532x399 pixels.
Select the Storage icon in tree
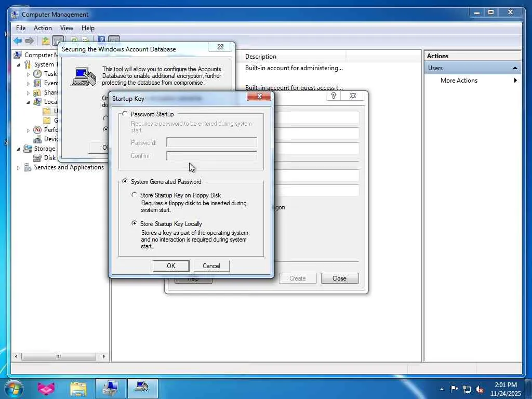pyautogui.click(x=28, y=148)
